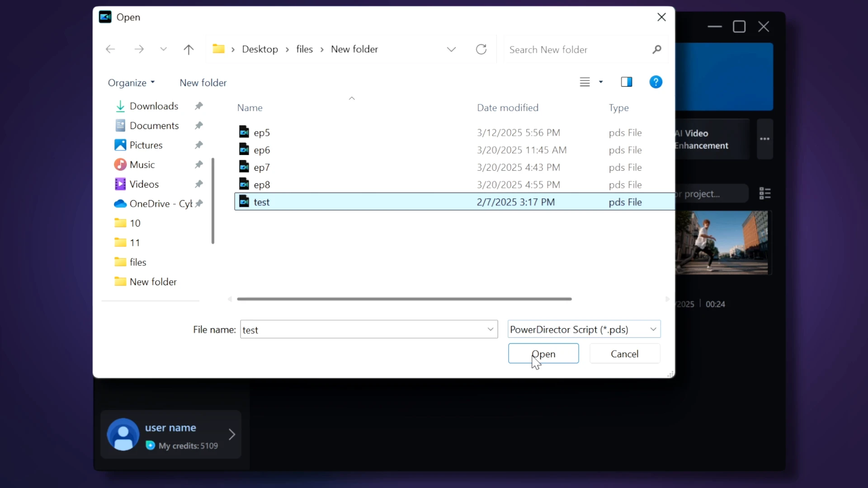Navigate up one folder level
The width and height of the screenshot is (868, 488).
[189, 49]
